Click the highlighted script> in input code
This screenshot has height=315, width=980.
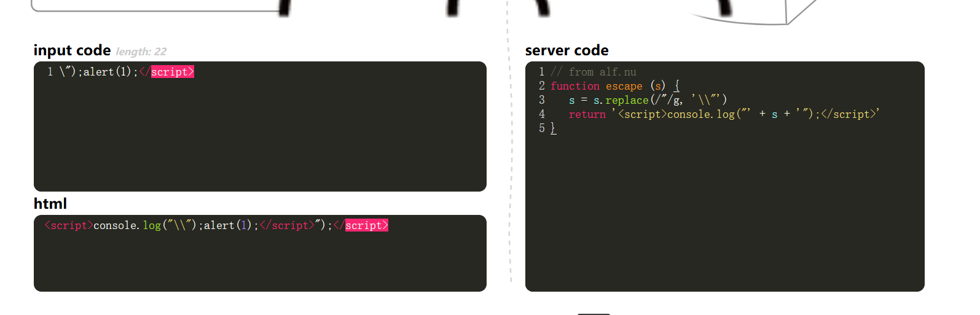click(x=173, y=72)
